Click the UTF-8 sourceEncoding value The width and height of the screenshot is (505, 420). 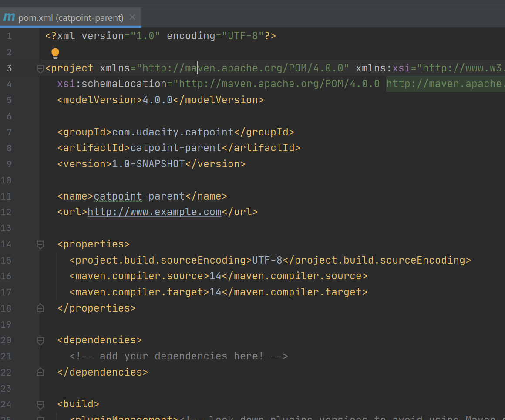[x=267, y=260]
